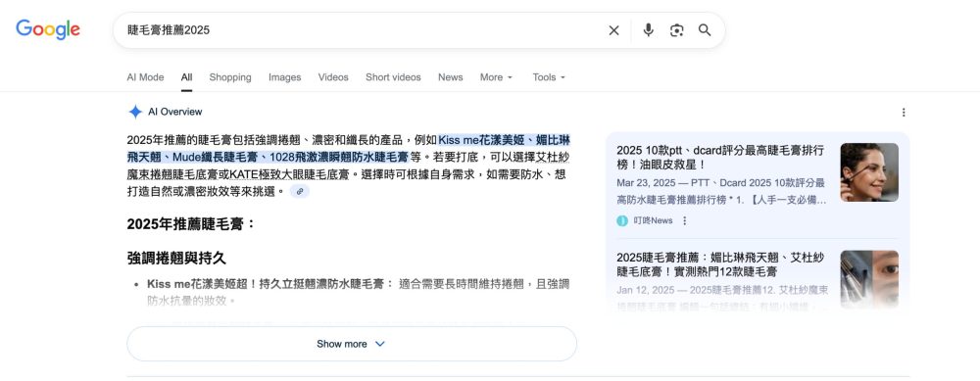Go to the Videos tab
The height and width of the screenshot is (381, 980).
click(x=333, y=77)
